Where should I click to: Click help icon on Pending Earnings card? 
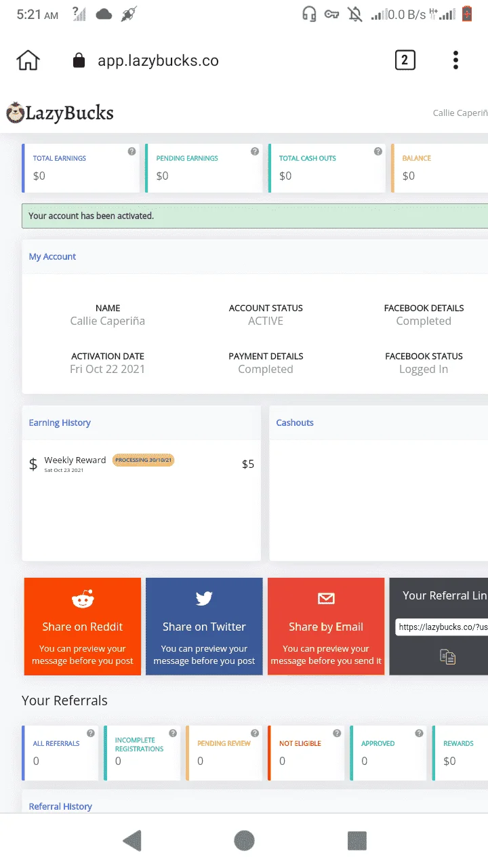[x=255, y=151]
